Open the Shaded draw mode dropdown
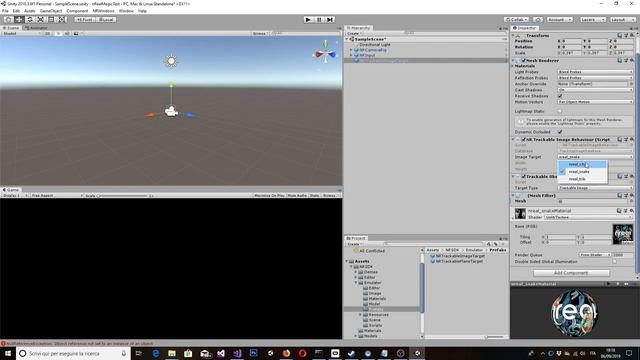This screenshot has width=640, height=360. (x=21, y=33)
